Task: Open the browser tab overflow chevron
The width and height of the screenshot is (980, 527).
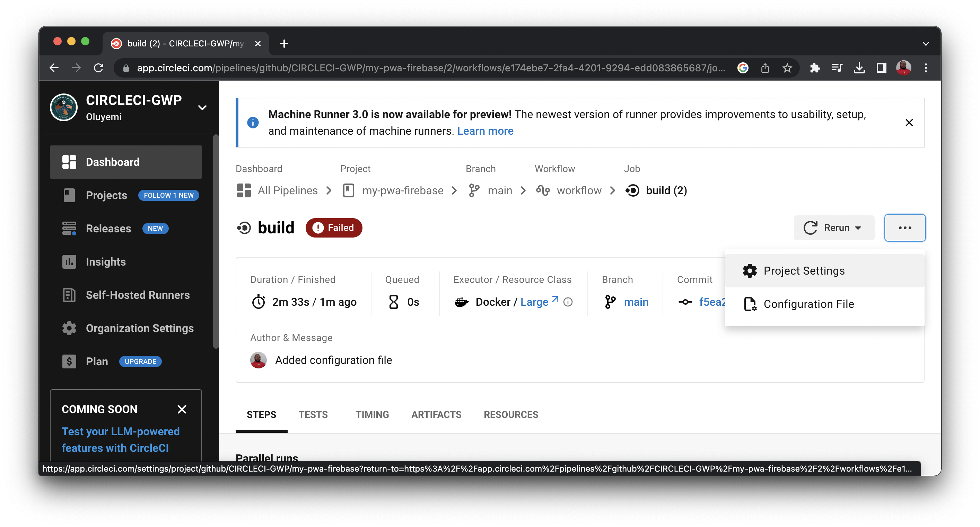Action: (926, 43)
